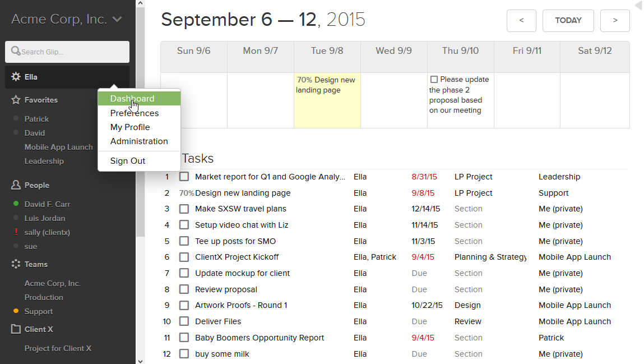Click the People person icon
This screenshot has width=644, height=364.
[16, 185]
